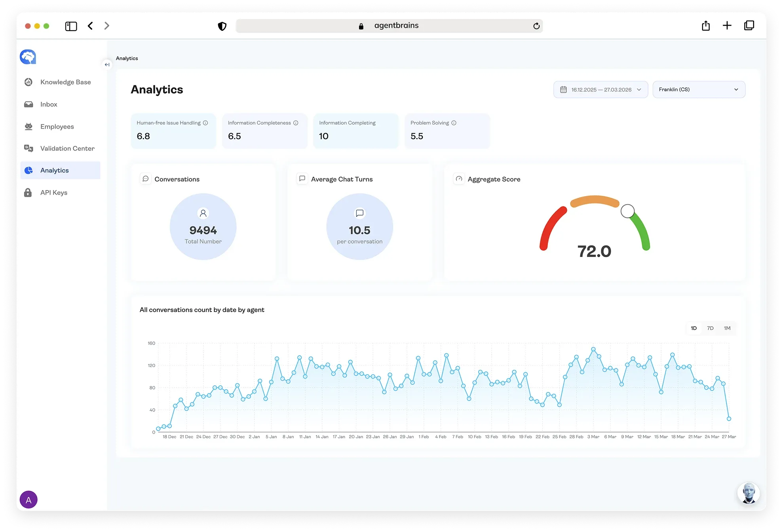Expand the Franklin (CS) agent dropdown

point(699,90)
